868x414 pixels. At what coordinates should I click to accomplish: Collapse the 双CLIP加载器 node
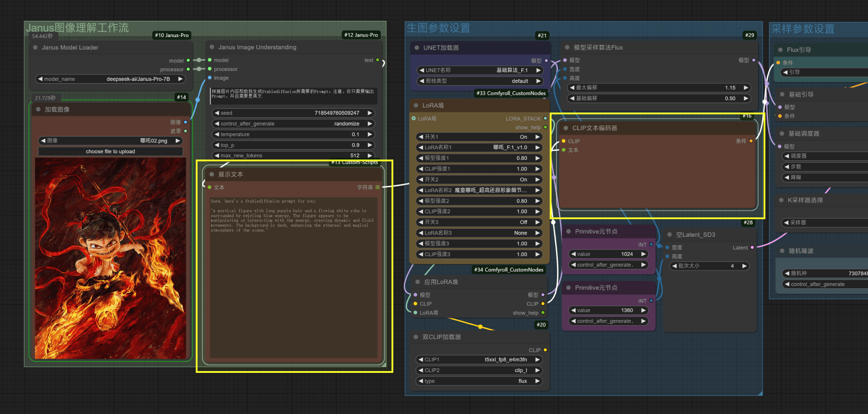click(415, 337)
